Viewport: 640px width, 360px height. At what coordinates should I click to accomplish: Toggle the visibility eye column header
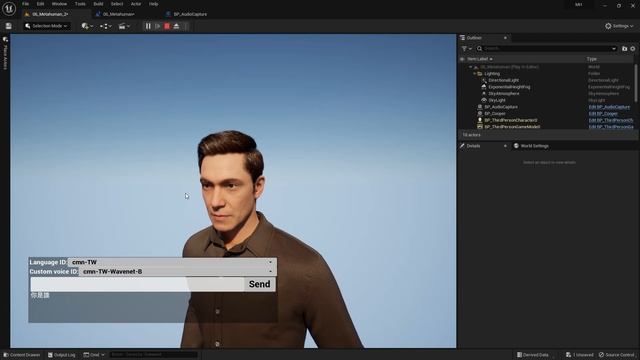462,59
